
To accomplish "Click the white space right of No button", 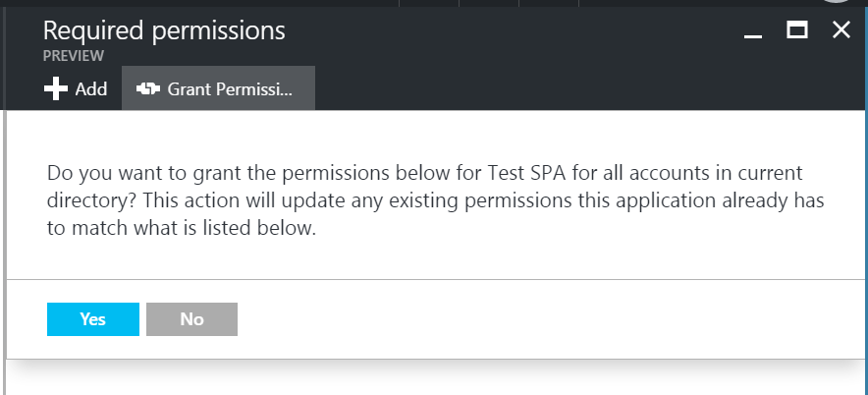I will [x=548, y=319].
